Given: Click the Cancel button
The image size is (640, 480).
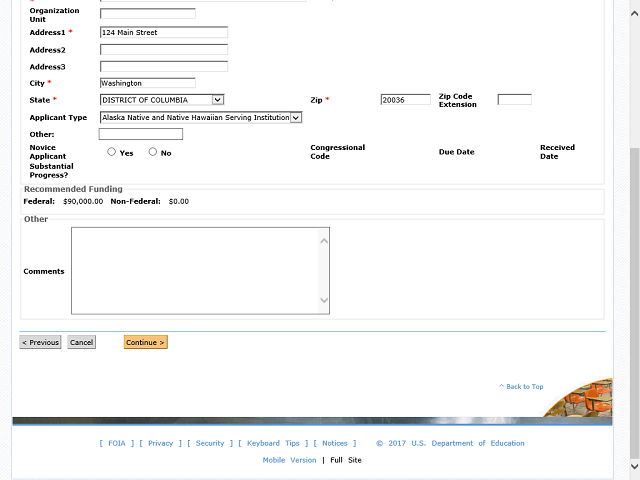Looking at the screenshot, I should point(82,342).
